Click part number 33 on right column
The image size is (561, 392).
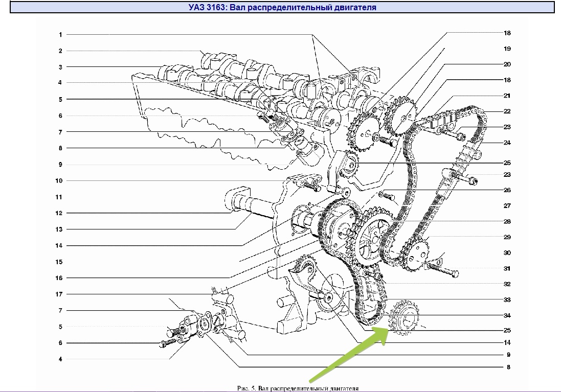click(x=507, y=299)
